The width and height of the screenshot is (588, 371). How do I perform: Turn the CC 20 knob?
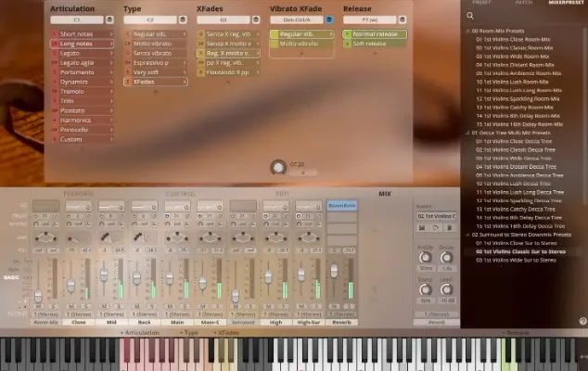[276, 168]
